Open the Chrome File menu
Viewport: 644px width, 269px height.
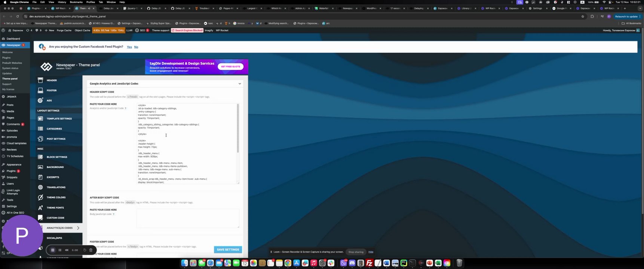(x=34, y=2)
